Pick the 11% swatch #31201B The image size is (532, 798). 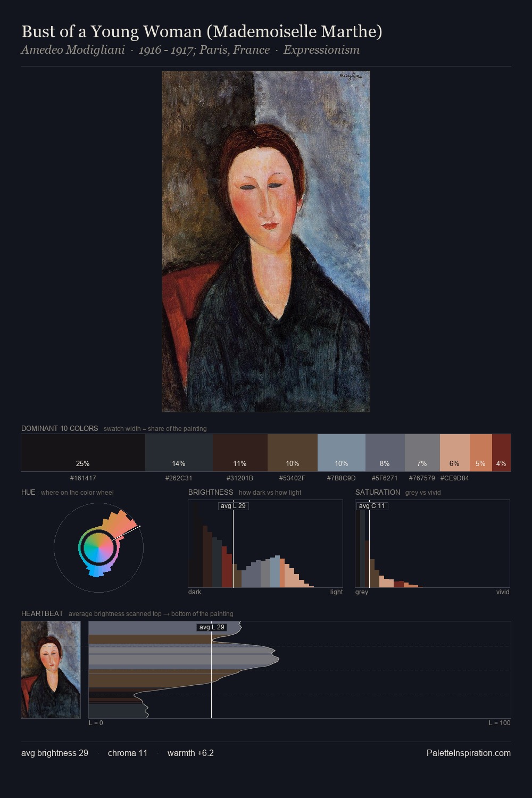240,453
